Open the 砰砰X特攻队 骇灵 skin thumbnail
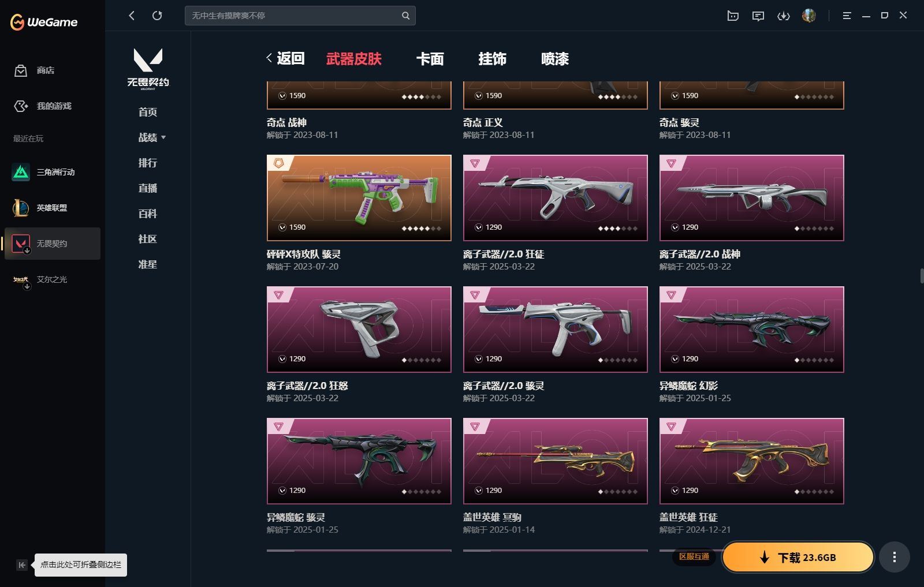 pyautogui.click(x=359, y=198)
